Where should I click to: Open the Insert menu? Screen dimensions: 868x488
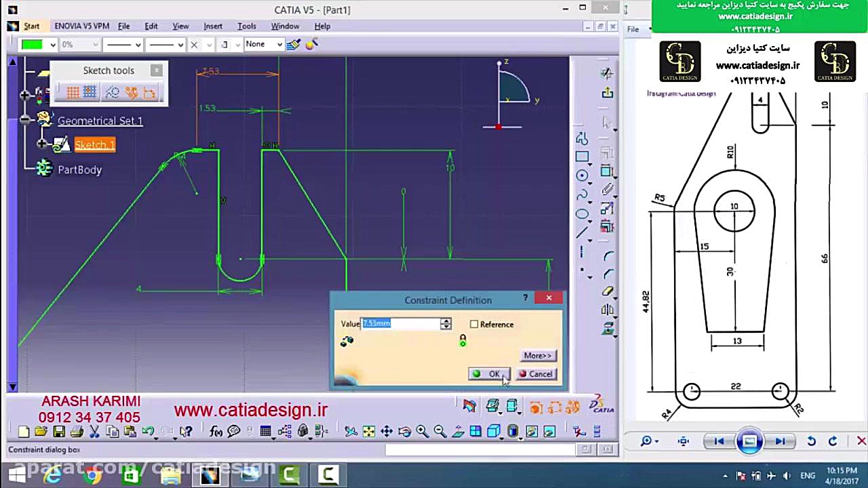pyautogui.click(x=213, y=26)
